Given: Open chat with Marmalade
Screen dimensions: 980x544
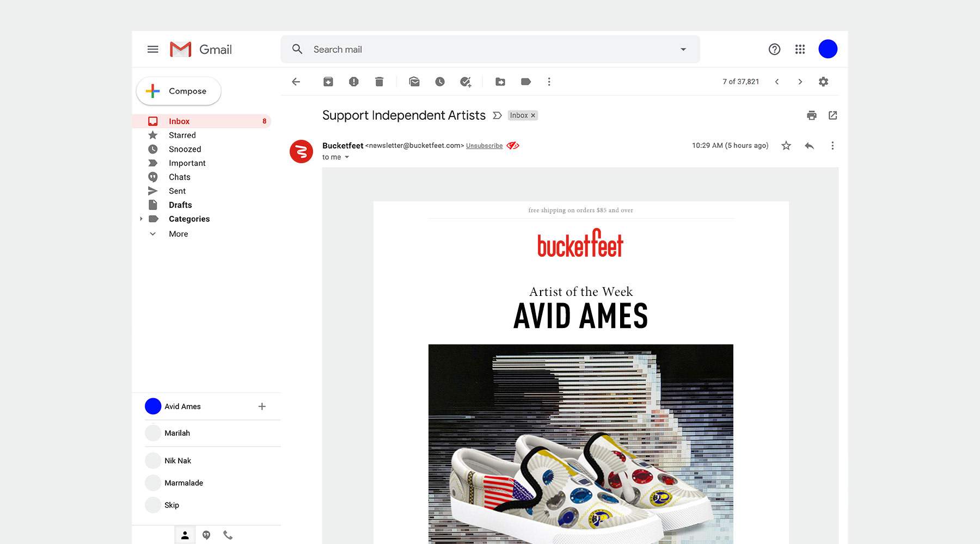Looking at the screenshot, I should pyautogui.click(x=212, y=483).
